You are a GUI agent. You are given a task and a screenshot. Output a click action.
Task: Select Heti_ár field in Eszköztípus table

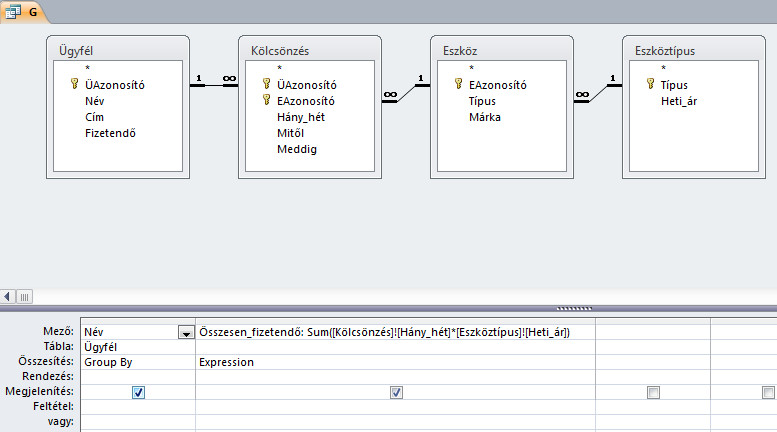click(680, 101)
